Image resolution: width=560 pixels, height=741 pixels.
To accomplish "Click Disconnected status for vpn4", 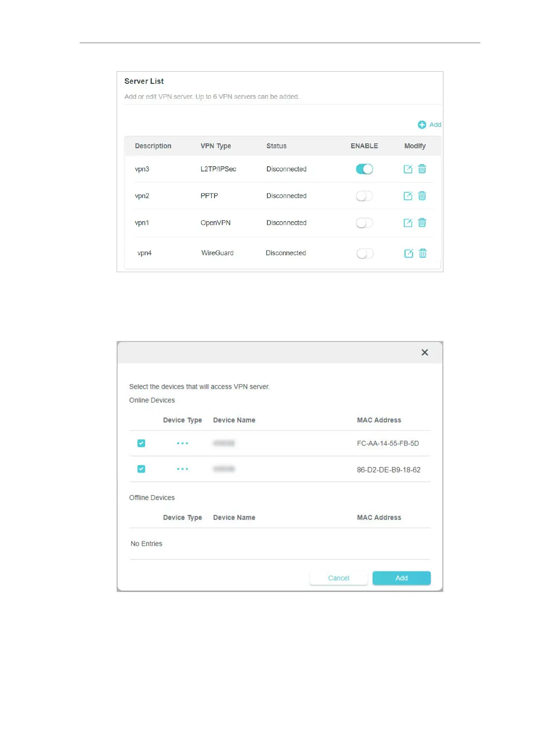I will coord(286,253).
